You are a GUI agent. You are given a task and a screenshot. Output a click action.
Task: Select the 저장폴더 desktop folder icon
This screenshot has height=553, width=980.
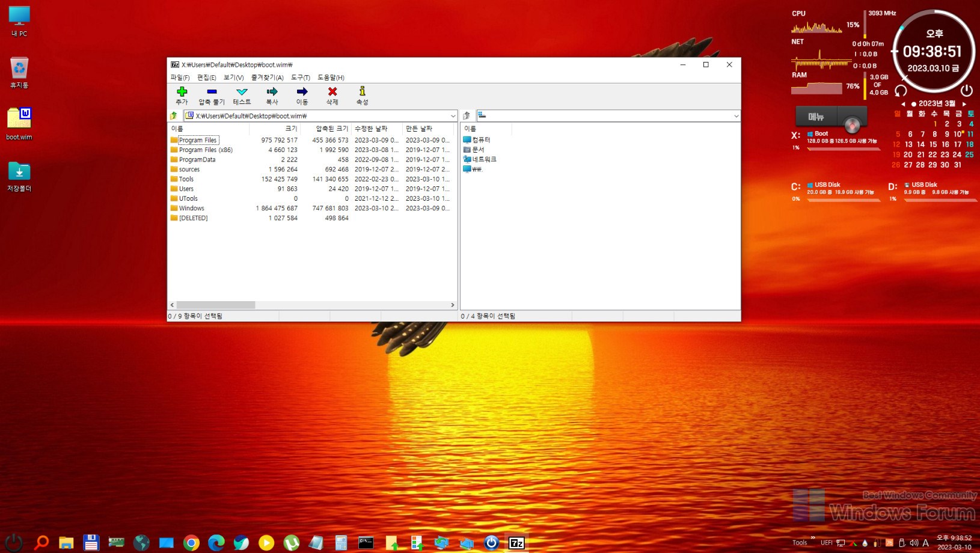click(x=19, y=176)
